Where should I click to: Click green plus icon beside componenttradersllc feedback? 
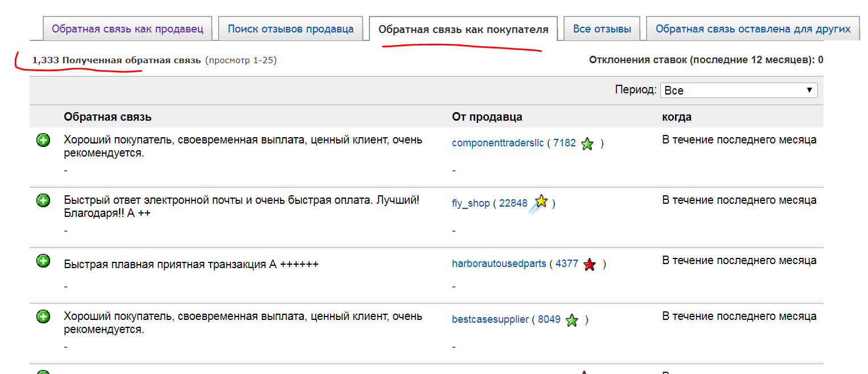[x=43, y=140]
